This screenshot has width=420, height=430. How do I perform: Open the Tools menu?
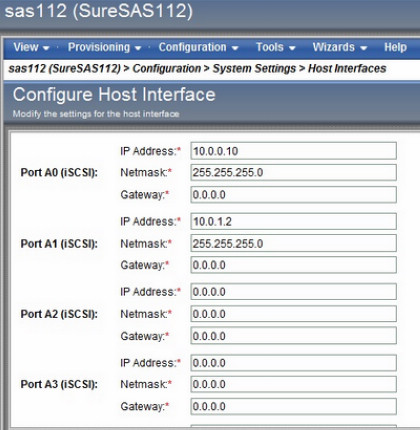pyautogui.click(x=276, y=47)
